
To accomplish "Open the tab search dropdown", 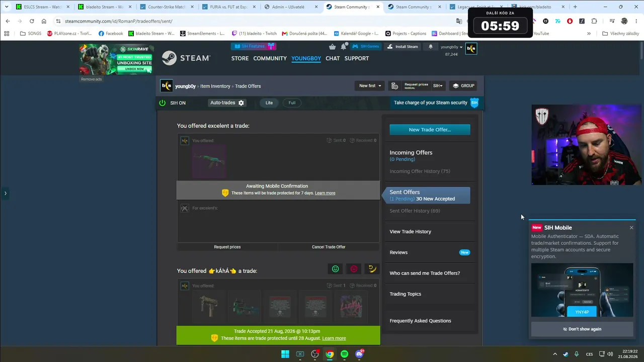I will [x=7, y=7].
